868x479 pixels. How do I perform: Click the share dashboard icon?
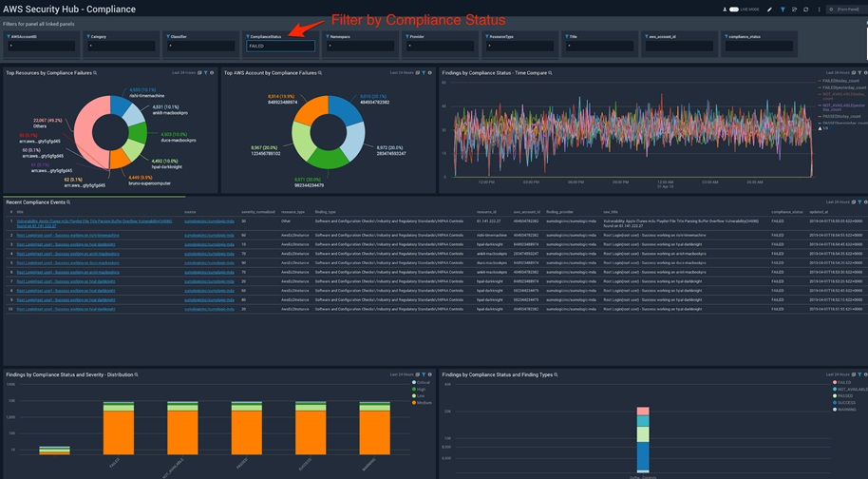pos(794,10)
